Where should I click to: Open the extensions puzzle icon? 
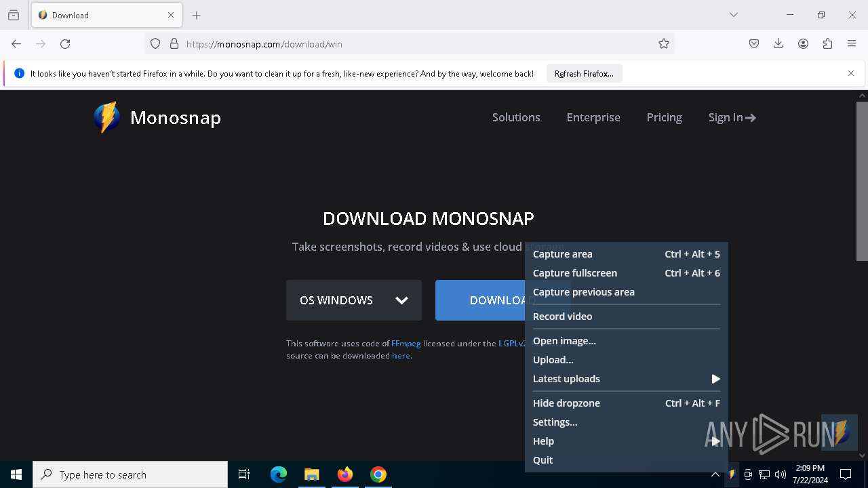[x=827, y=44]
